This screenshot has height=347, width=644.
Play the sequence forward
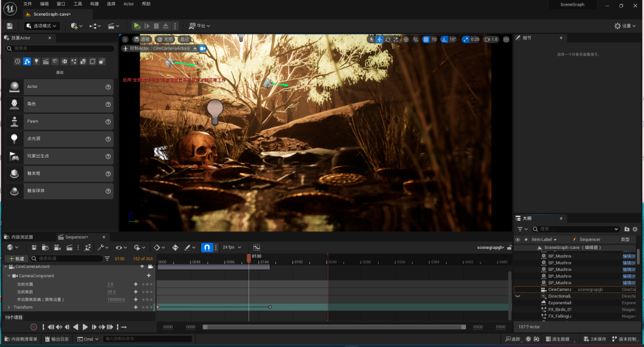click(85, 327)
